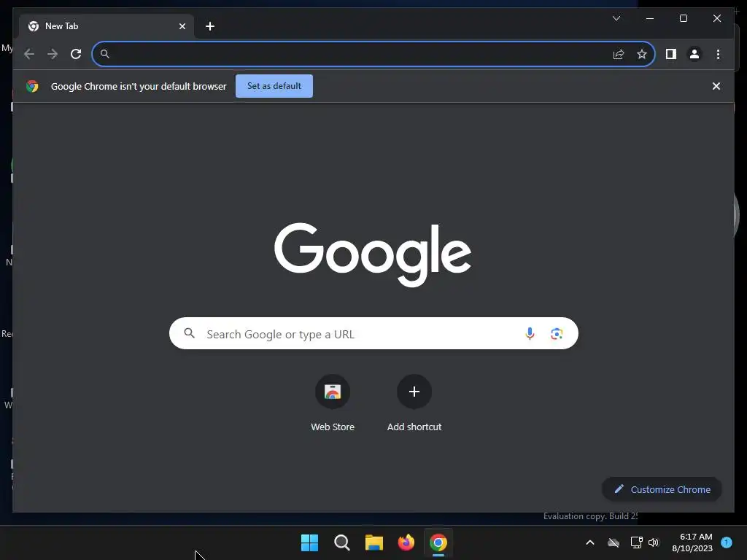Open the Web Store shortcut
This screenshot has height=560, width=747.
point(333,404)
